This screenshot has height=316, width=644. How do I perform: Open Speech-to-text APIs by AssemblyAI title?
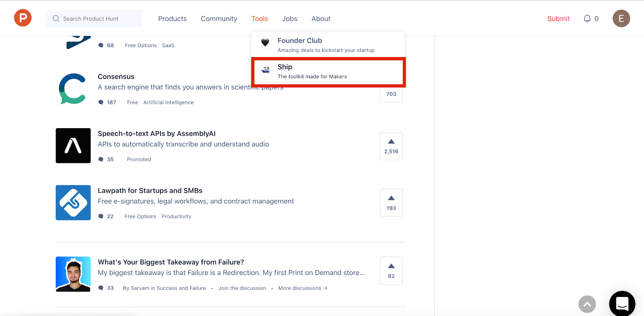pos(157,133)
